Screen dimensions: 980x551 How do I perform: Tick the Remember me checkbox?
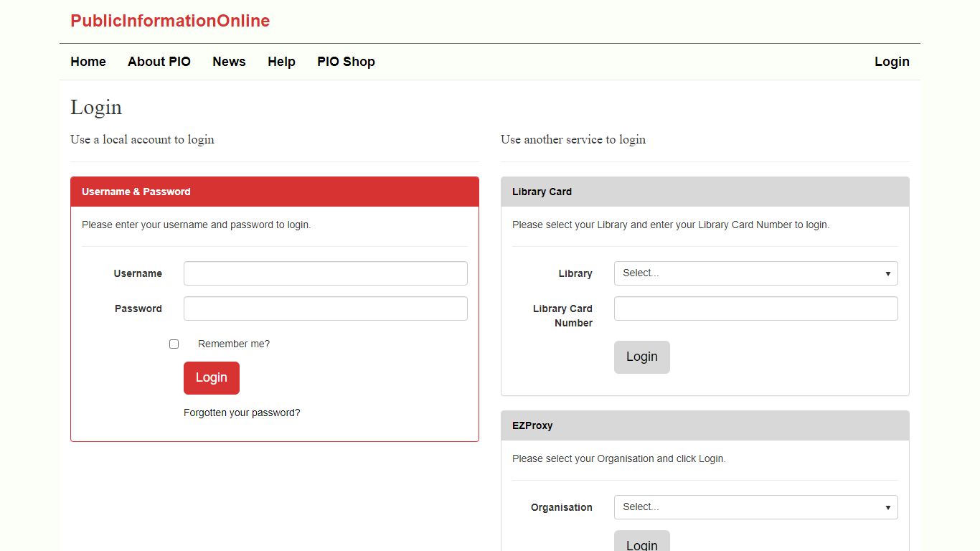click(174, 344)
